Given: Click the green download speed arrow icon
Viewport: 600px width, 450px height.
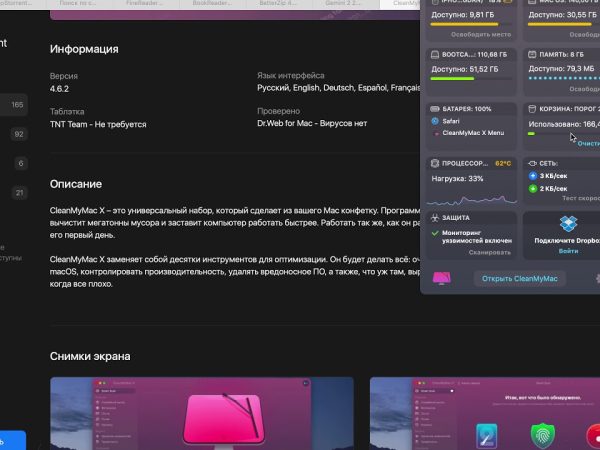Looking at the screenshot, I should 532,188.
